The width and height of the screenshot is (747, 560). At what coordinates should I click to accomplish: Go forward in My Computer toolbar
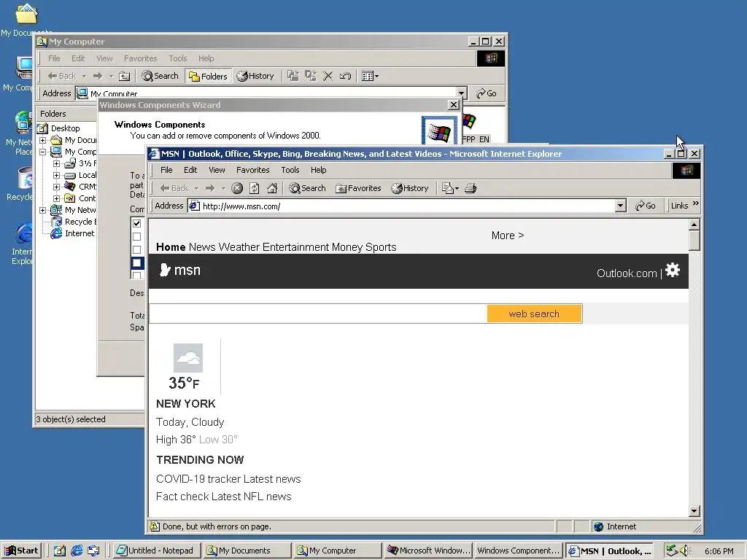(x=98, y=76)
